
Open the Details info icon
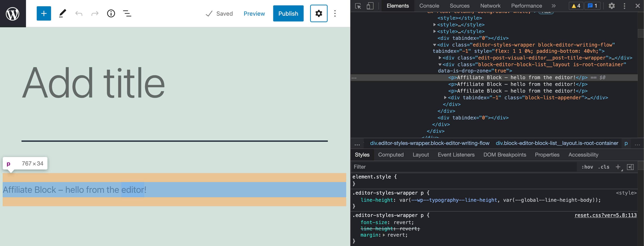click(x=111, y=13)
